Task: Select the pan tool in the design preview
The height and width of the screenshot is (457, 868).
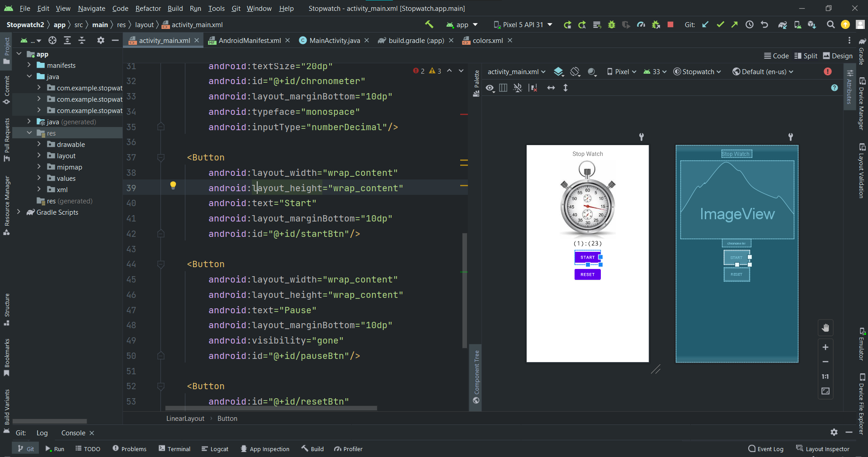Action: coord(826,328)
